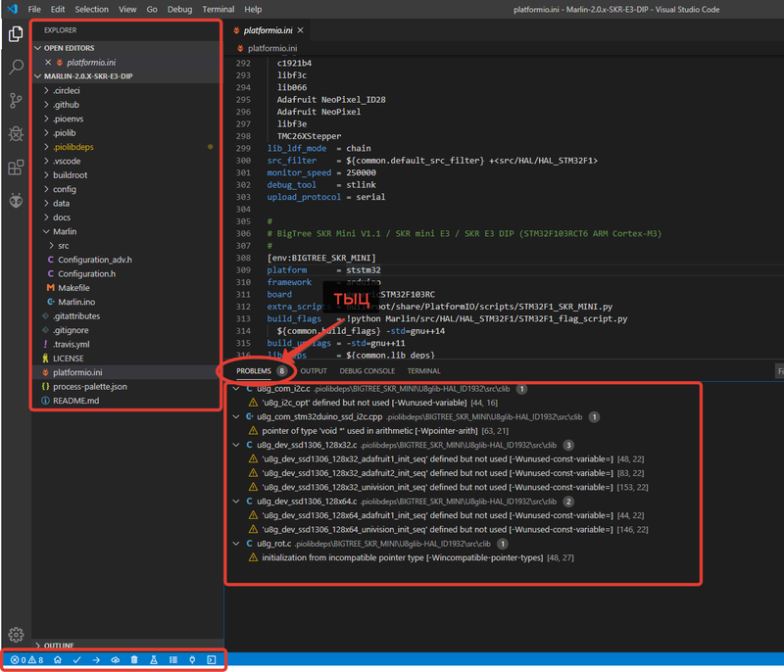
Task: Collapse the Marlin folder
Action: [65, 231]
